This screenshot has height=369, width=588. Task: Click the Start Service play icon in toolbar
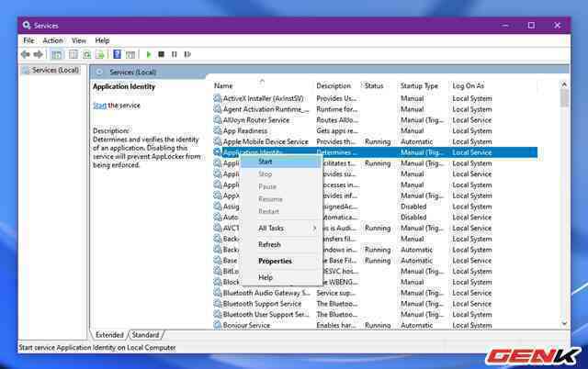click(x=149, y=54)
